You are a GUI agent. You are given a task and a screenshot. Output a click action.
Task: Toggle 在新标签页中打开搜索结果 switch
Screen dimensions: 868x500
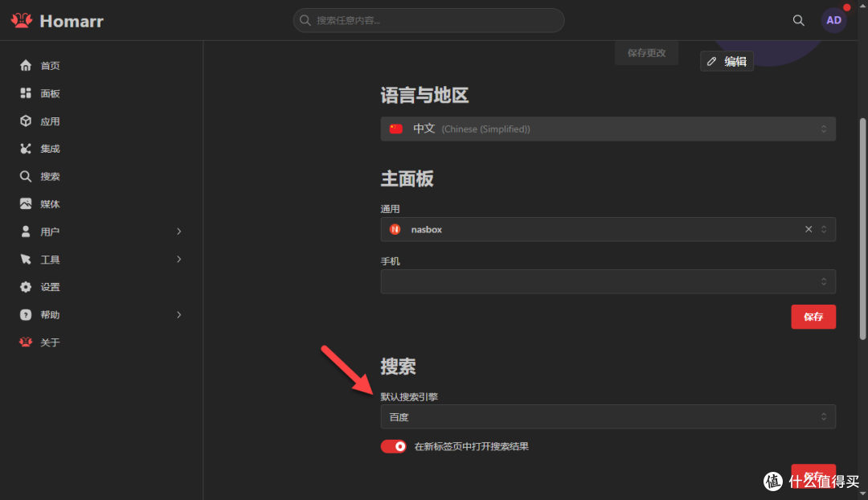394,446
